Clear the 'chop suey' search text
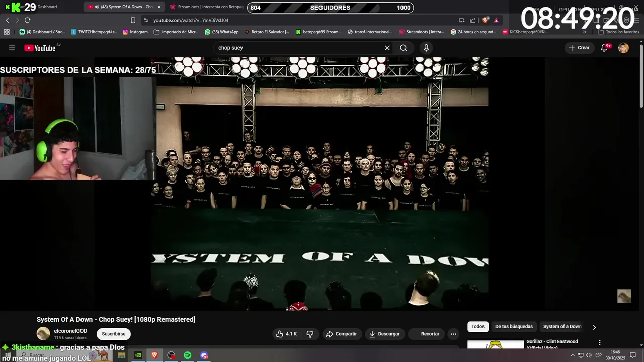The width and height of the screenshot is (644, 362). [x=387, y=48]
